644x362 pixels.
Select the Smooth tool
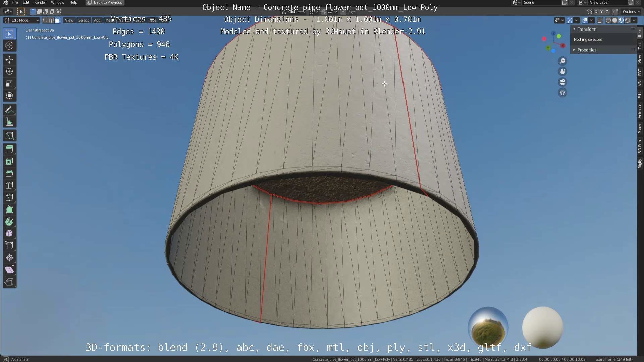[9, 234]
